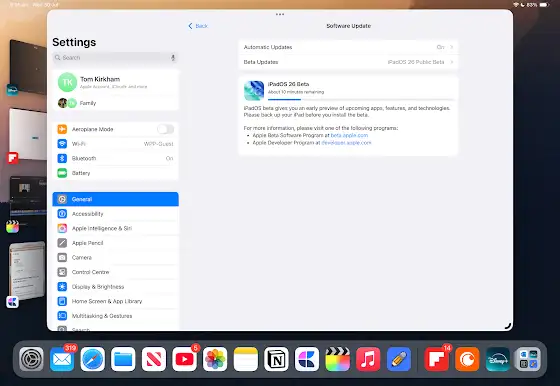
Task: Tap the battery icon in status bar
Action: (x=544, y=5)
